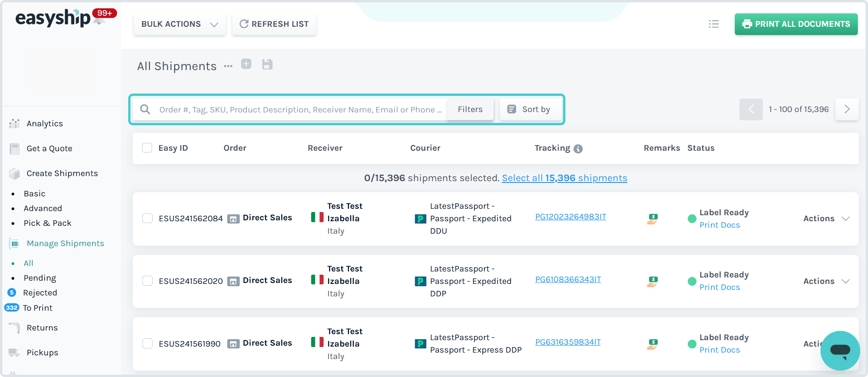Click the Get a Quote calculator icon

(15, 148)
